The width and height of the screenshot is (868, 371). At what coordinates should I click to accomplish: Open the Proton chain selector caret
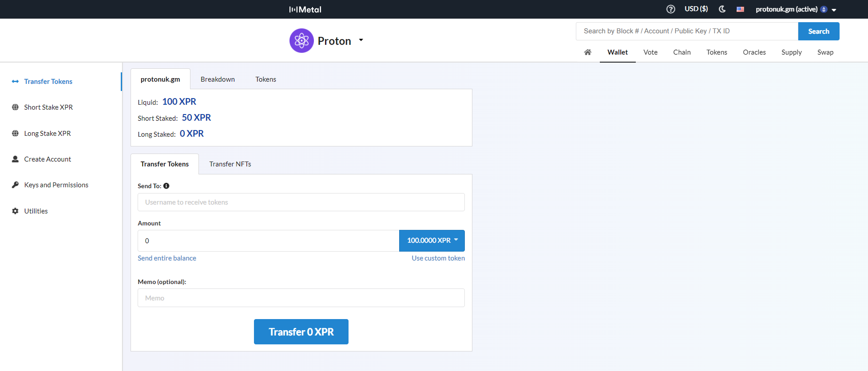361,40
